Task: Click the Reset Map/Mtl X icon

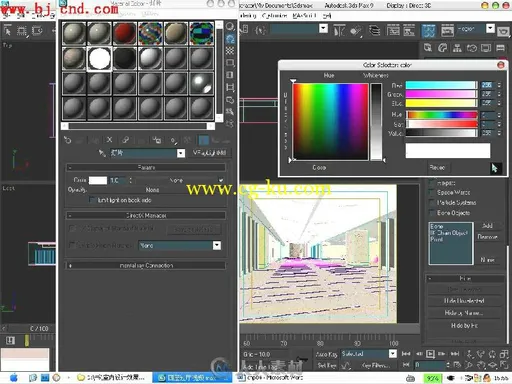Action: pyautogui.click(x=109, y=140)
